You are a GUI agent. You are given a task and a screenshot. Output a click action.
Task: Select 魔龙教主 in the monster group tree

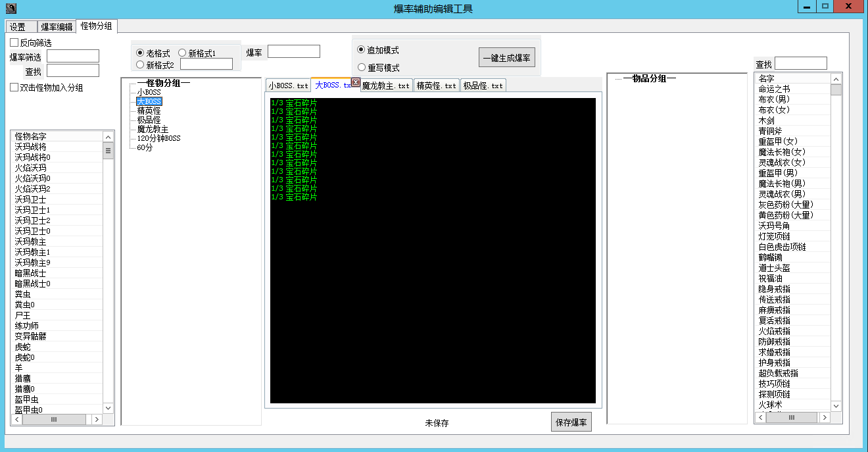[x=153, y=129]
